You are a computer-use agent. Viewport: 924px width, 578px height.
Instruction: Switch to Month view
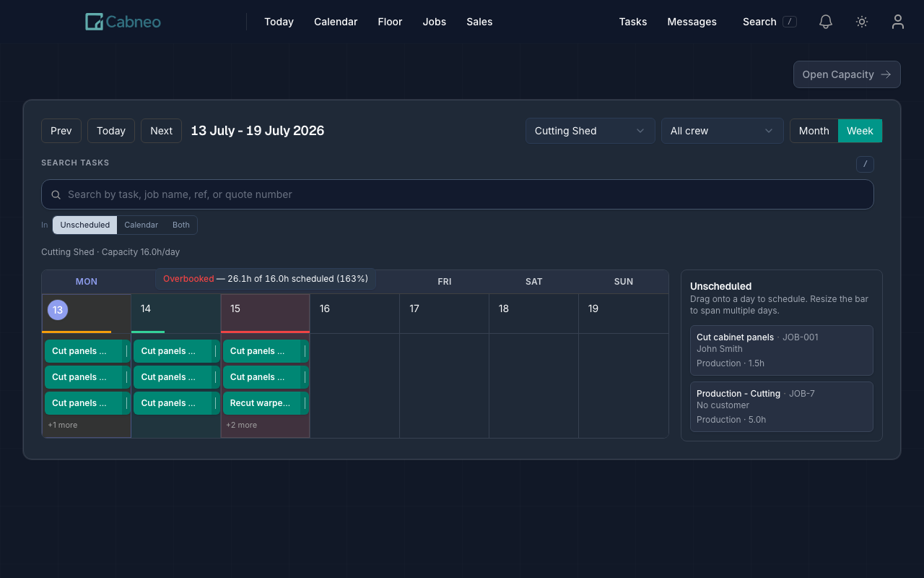(x=814, y=131)
